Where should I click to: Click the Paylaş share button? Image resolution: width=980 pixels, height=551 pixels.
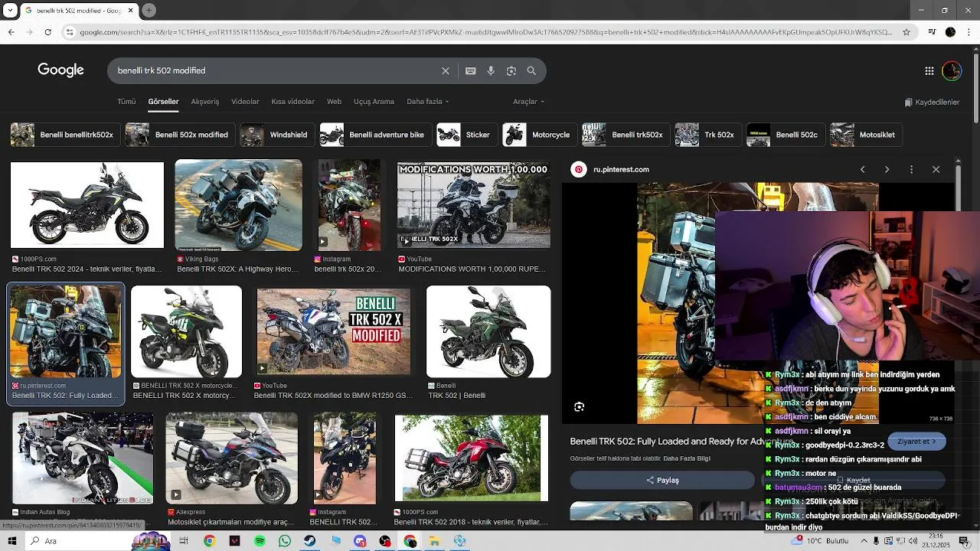click(x=662, y=480)
